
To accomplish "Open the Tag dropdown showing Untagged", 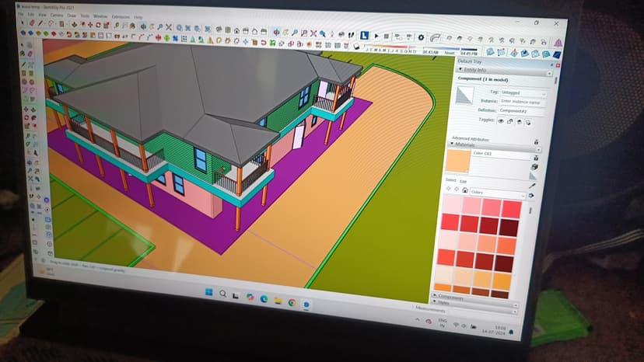I will tap(523, 93).
